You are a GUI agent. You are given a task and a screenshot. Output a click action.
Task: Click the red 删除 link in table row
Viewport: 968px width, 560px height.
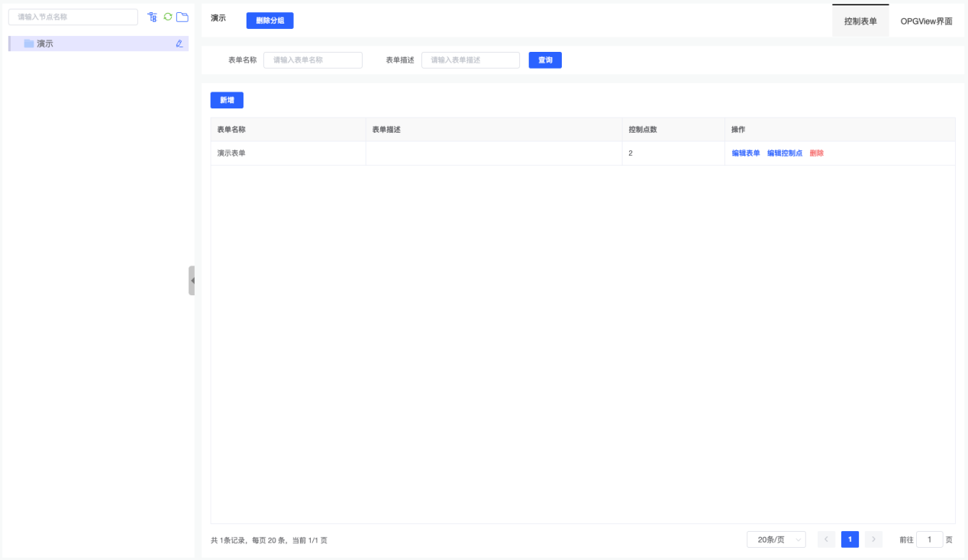click(817, 153)
